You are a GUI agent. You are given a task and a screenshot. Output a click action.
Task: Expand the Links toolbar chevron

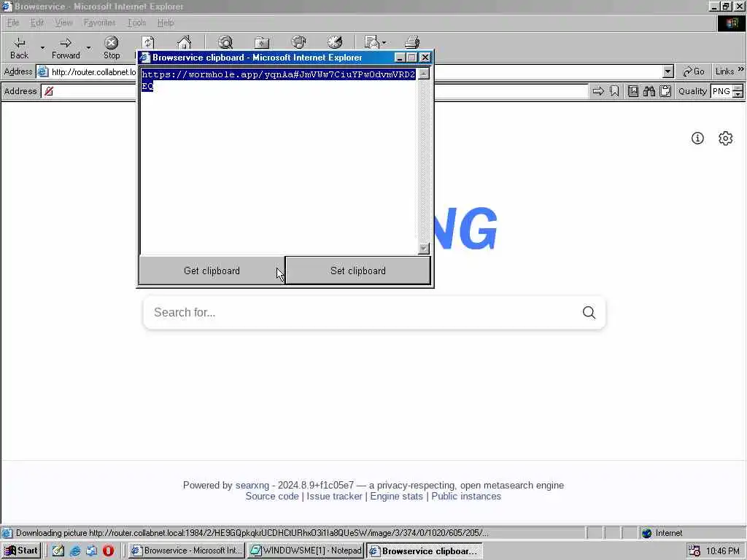(x=741, y=69)
